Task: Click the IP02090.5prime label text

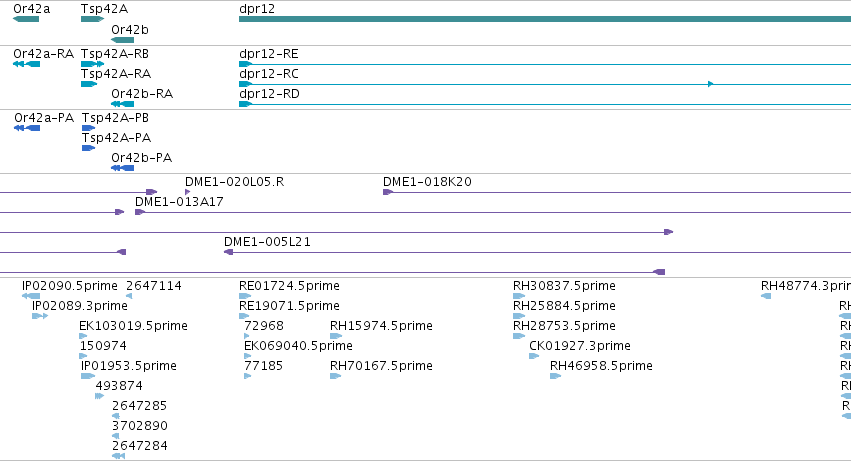Action: 69,286
